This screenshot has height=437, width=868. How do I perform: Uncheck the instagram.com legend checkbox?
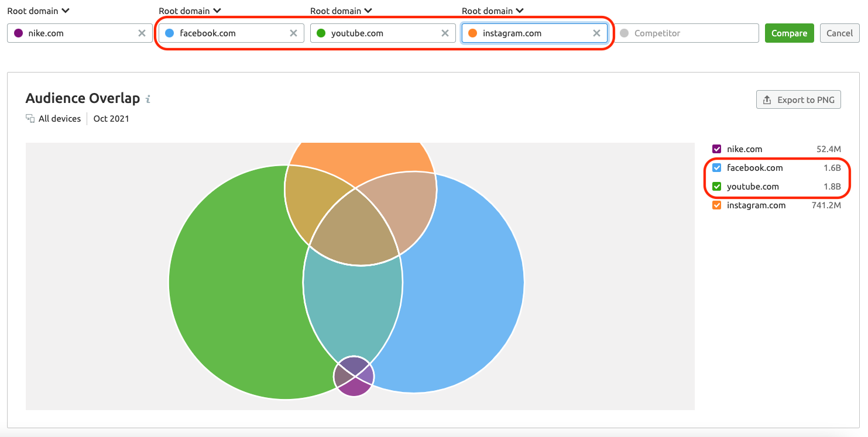[717, 205]
